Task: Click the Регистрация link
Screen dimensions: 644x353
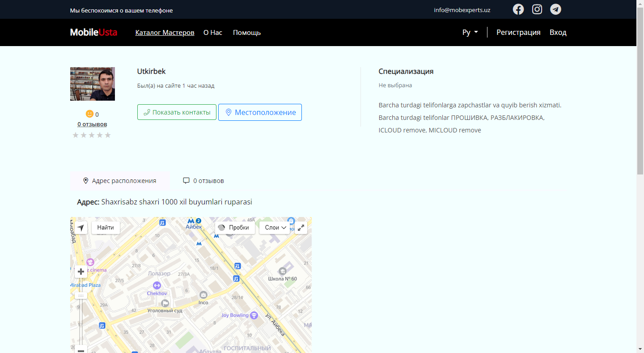Action: [518, 33]
